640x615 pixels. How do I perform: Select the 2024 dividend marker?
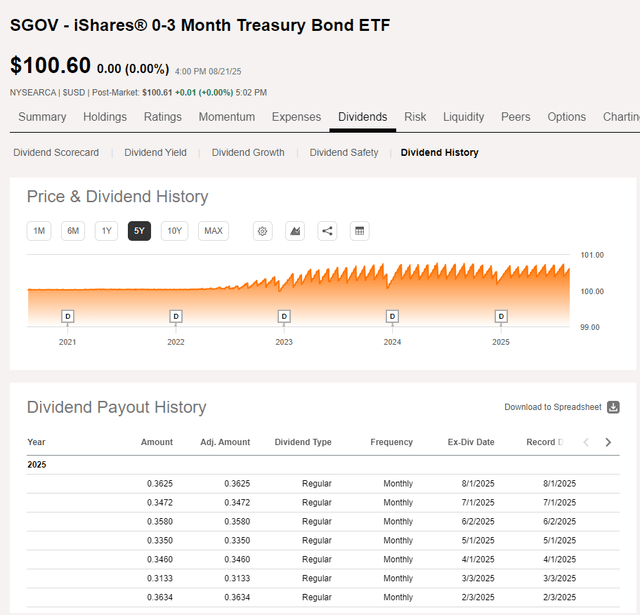click(x=392, y=316)
